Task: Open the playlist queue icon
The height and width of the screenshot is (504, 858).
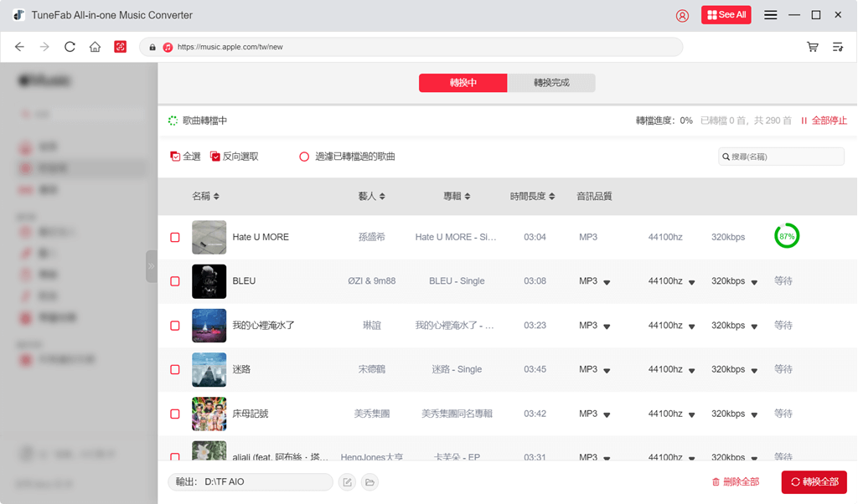Action: tap(838, 47)
